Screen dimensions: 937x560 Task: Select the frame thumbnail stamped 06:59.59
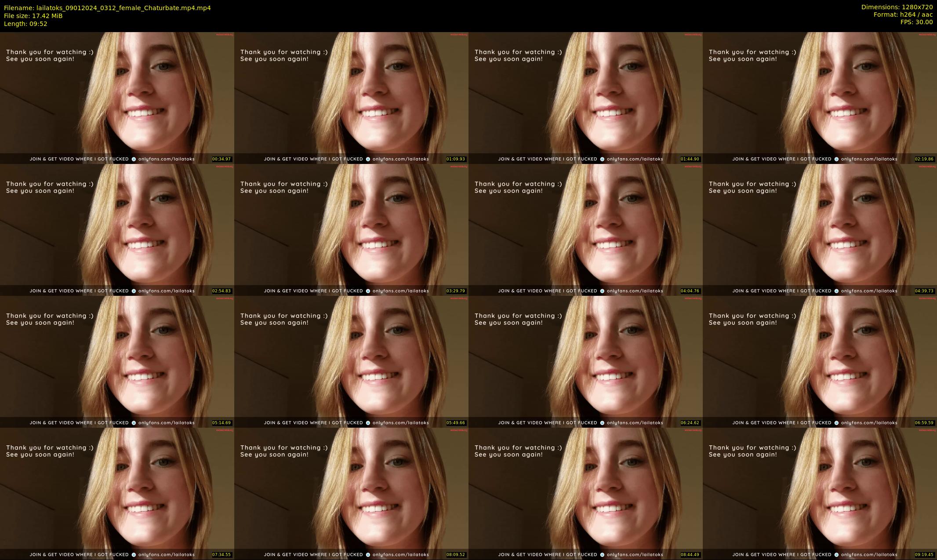coord(820,361)
